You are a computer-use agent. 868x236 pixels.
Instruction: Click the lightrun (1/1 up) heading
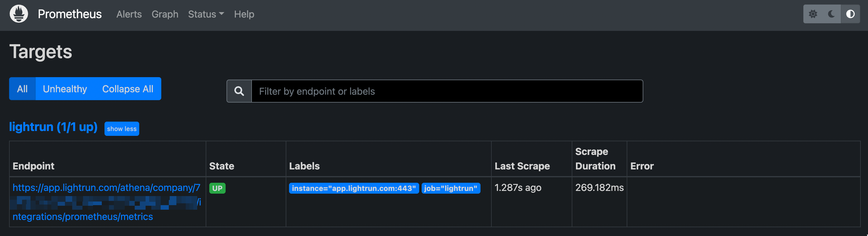(x=53, y=127)
